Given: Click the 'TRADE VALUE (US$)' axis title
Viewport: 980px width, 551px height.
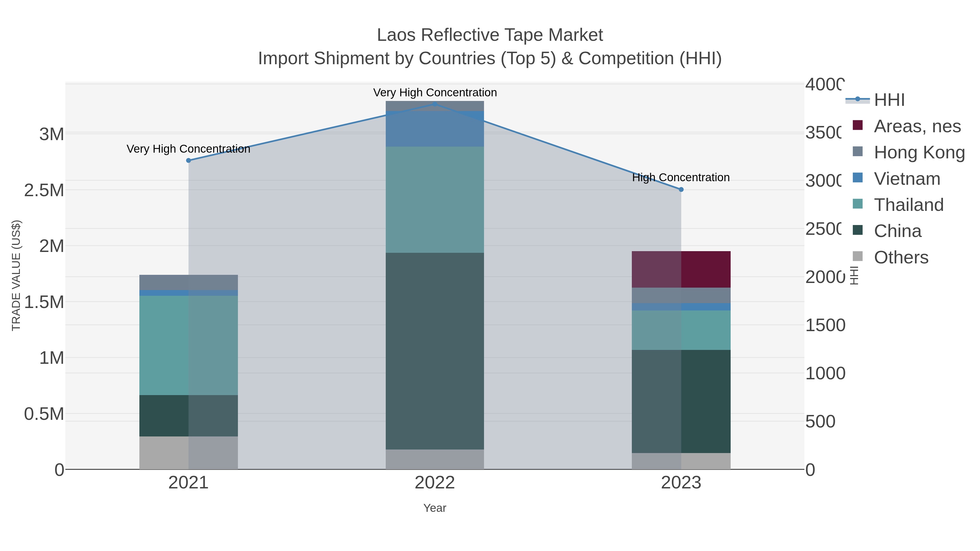Looking at the screenshot, I should point(16,275).
